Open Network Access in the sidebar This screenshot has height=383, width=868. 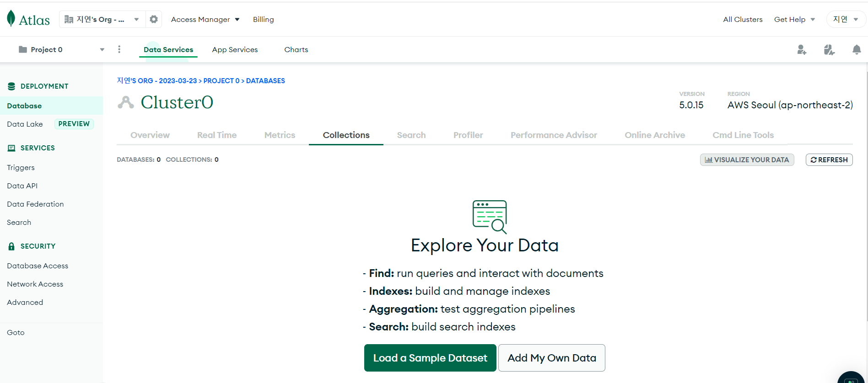point(35,284)
